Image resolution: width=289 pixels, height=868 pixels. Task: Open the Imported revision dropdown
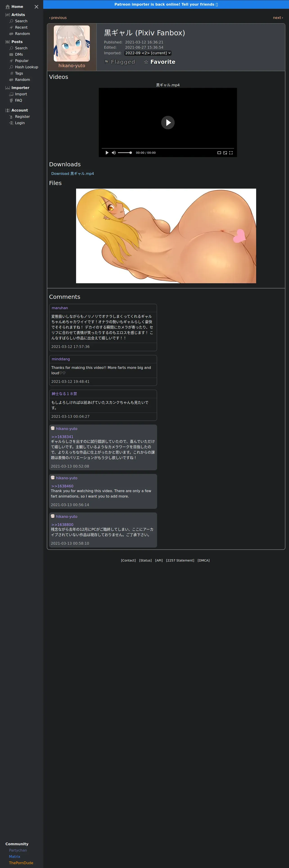click(148, 53)
